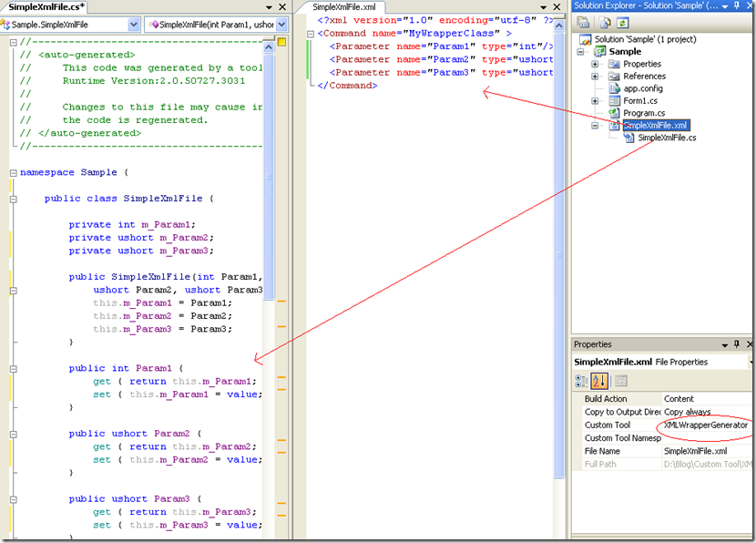
Task: Click the Solution 'Sample' icon
Action: (586, 39)
